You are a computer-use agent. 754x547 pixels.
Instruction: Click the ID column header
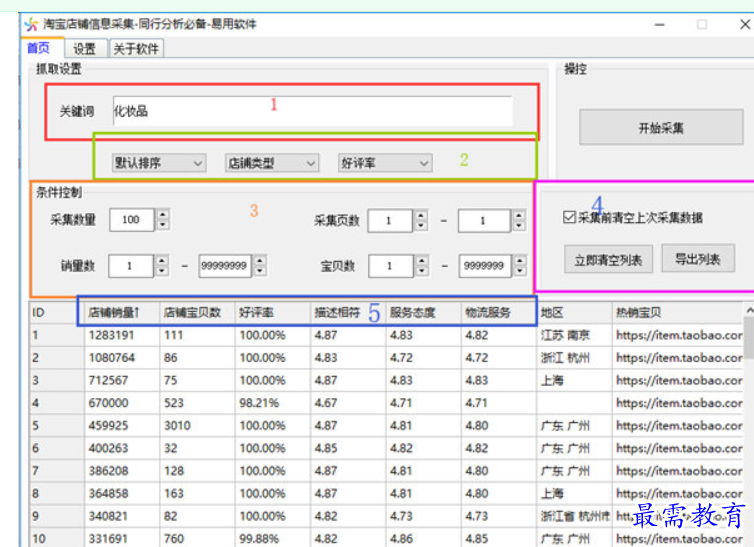(57, 312)
